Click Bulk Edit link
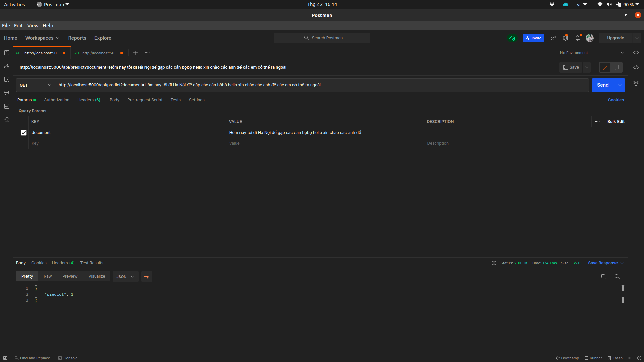 click(615, 122)
